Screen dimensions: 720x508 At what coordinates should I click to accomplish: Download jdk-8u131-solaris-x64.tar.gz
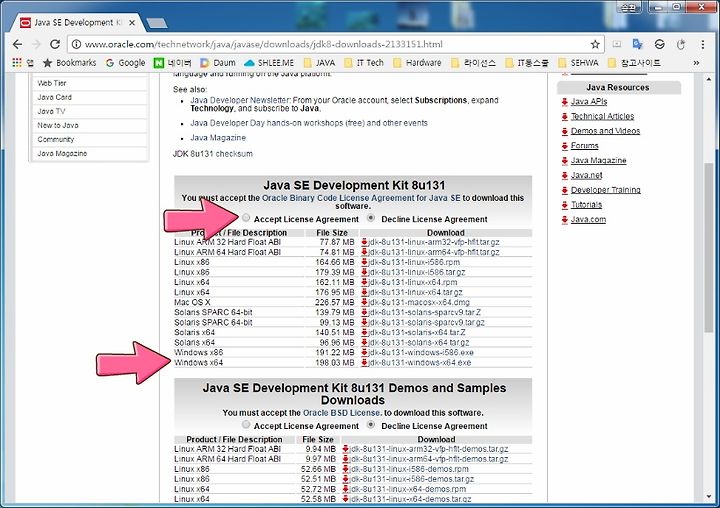coord(418,343)
